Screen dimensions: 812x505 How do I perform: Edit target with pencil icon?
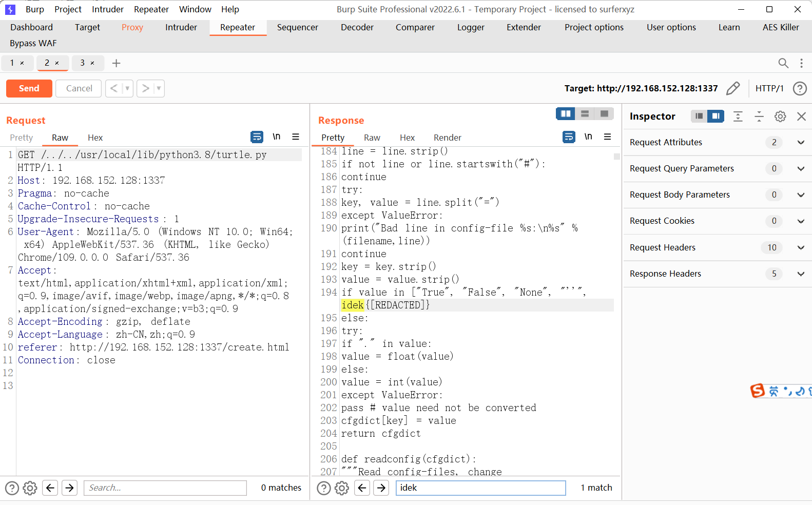[733, 88]
